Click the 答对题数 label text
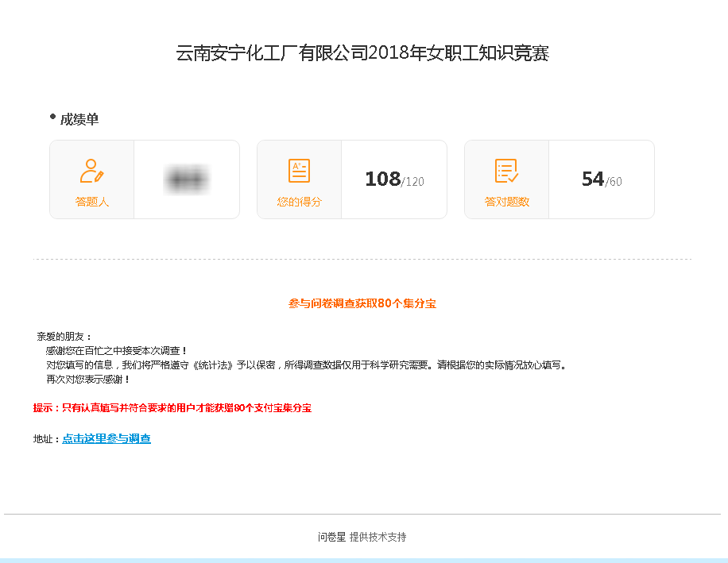This screenshot has width=728, height=563. [x=506, y=202]
